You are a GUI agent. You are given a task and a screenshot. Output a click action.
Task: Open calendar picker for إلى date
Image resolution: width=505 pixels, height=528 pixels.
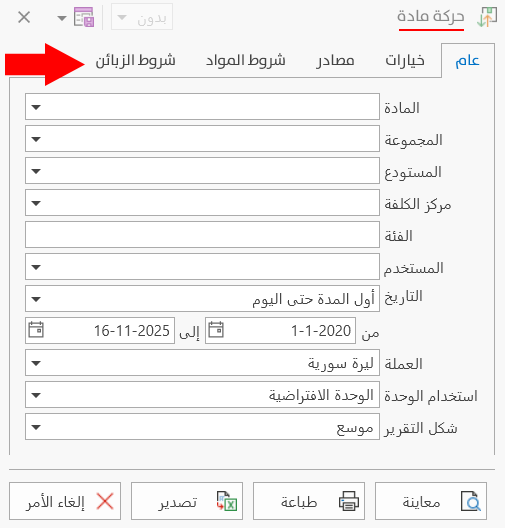click(x=36, y=330)
